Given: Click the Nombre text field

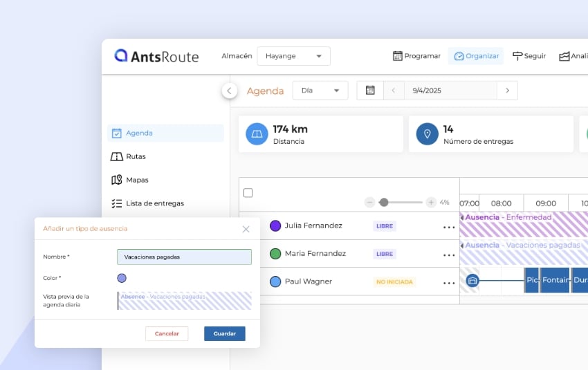Looking at the screenshot, I should [184, 257].
